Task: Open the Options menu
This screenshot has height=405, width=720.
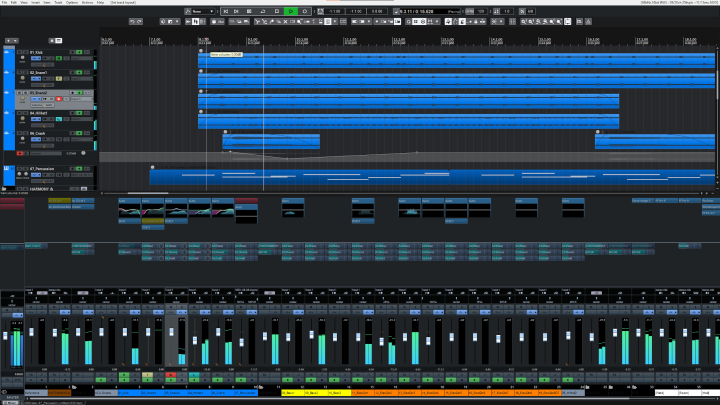Action: (x=72, y=2)
